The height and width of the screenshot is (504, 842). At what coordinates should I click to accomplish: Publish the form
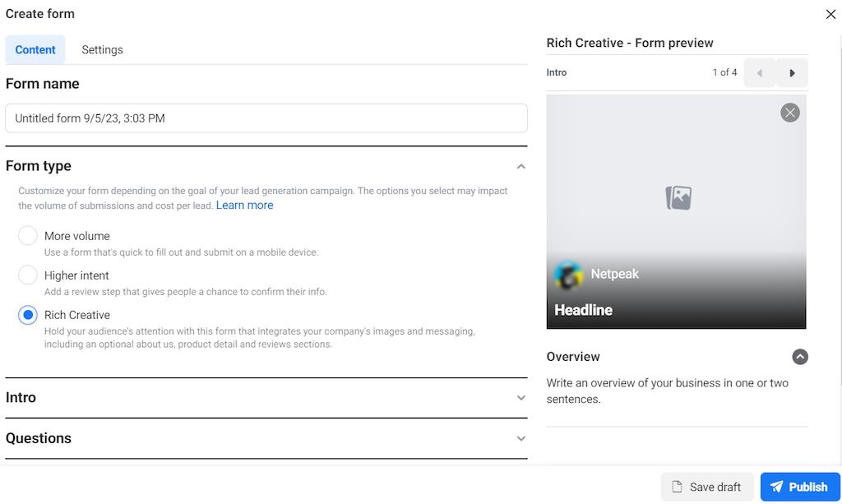click(x=800, y=487)
